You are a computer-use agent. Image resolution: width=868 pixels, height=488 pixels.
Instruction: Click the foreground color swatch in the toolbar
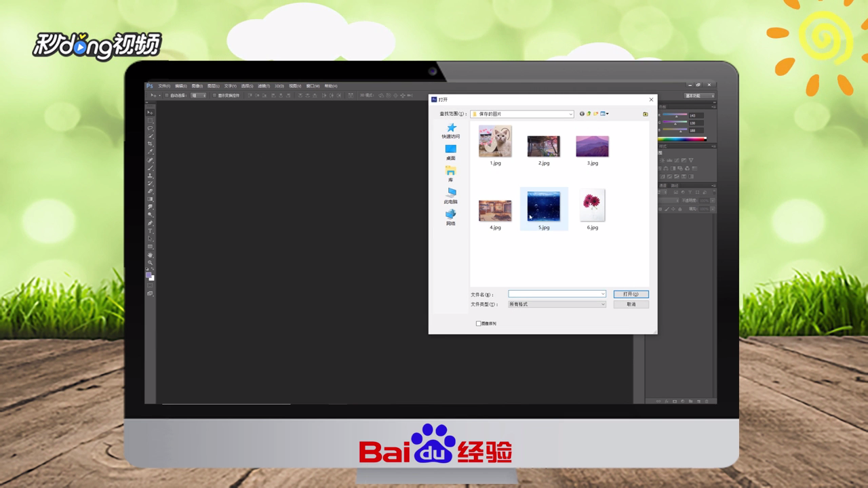[149, 274]
